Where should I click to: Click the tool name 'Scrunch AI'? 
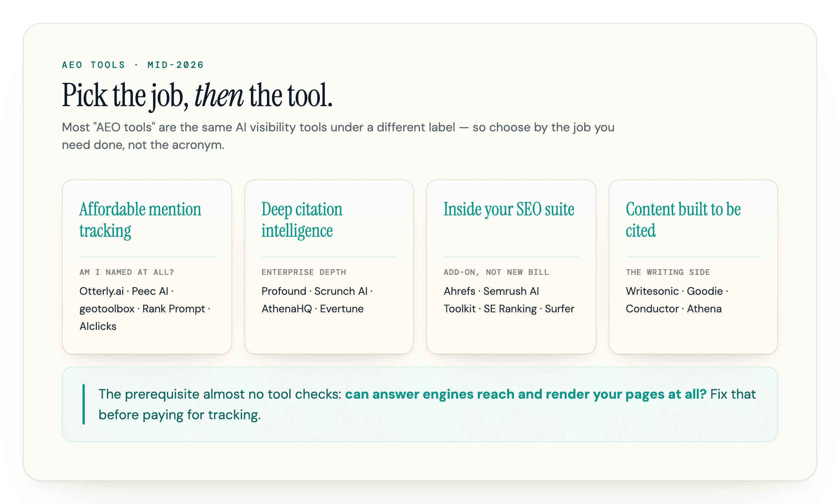341,291
